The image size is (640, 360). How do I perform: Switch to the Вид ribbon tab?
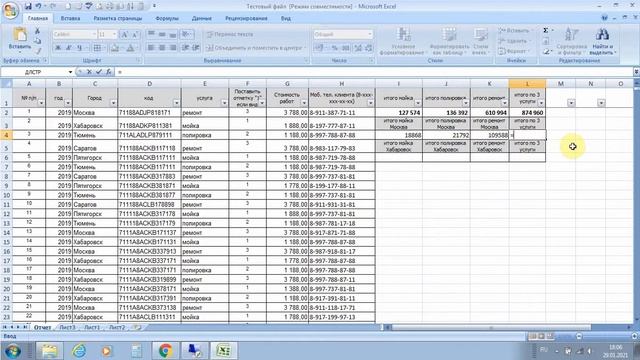[286, 18]
